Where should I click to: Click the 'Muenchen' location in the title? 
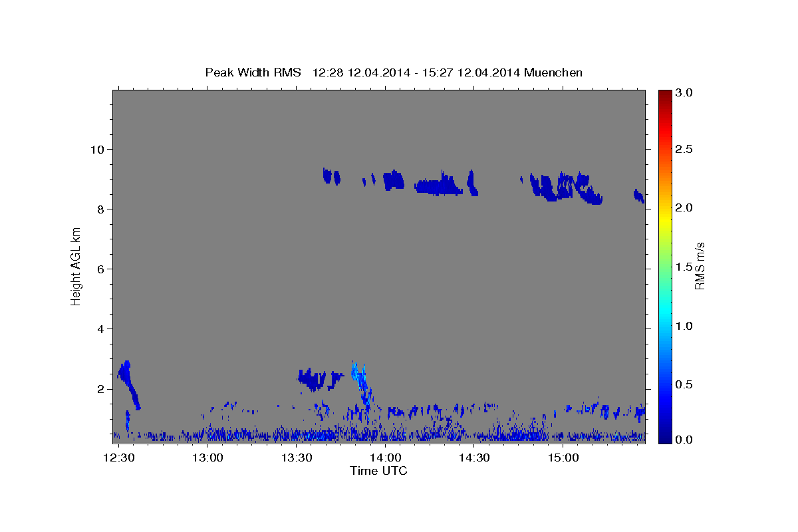tap(553, 72)
